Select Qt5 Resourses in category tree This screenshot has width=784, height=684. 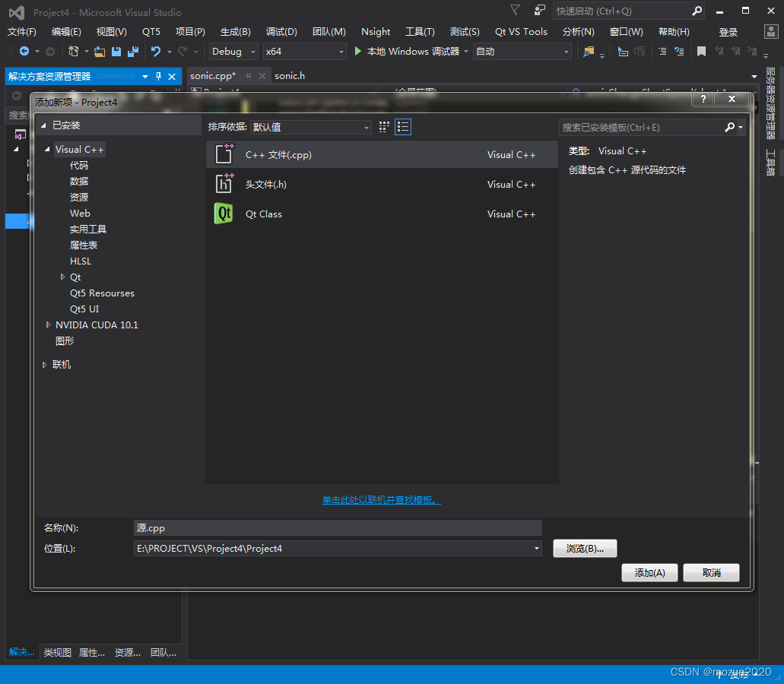click(102, 293)
